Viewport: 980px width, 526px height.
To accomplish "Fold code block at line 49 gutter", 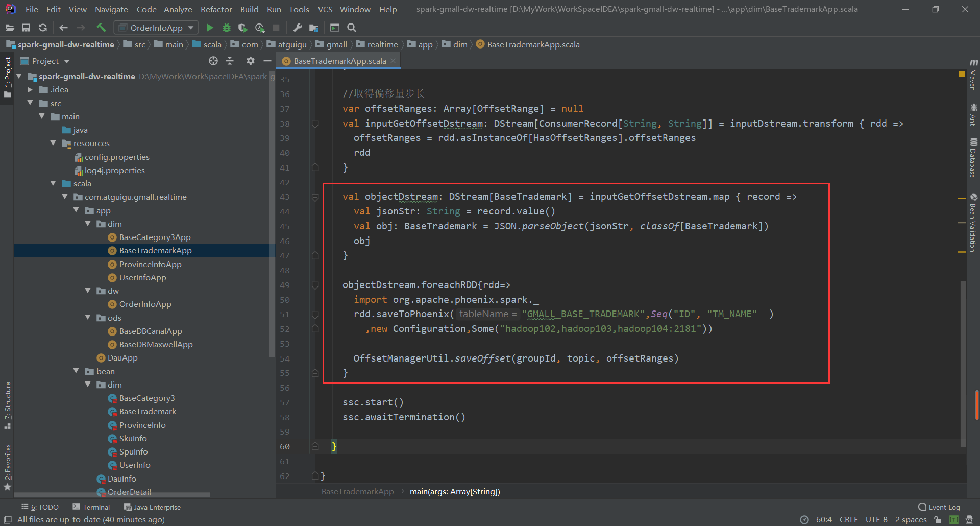I will click(315, 285).
